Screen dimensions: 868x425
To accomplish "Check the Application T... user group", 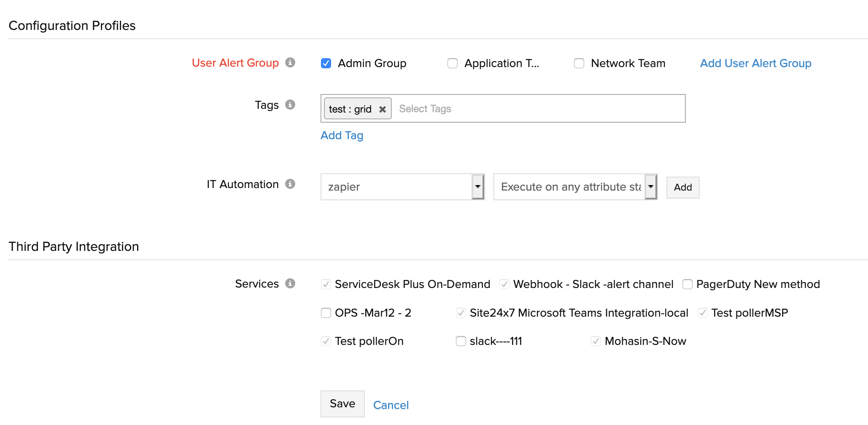I will (x=453, y=63).
